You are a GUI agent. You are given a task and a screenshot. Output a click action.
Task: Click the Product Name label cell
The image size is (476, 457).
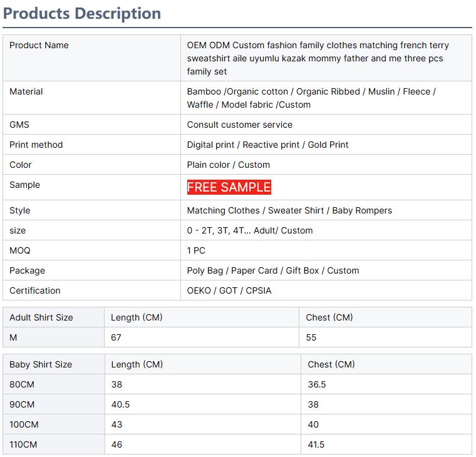tap(39, 45)
